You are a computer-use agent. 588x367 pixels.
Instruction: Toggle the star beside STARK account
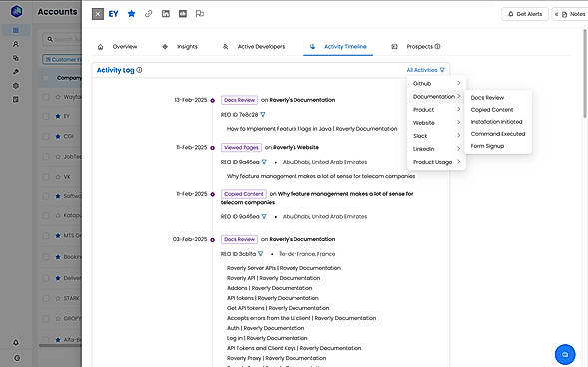click(x=58, y=298)
